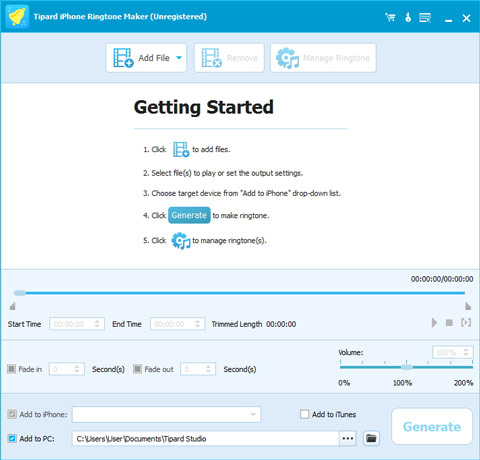Click the Remove file button

(229, 58)
